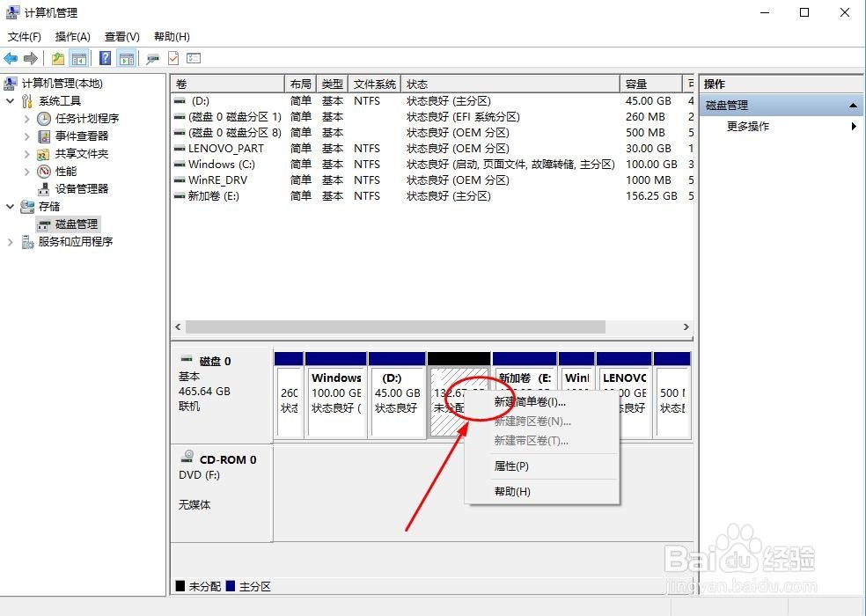This screenshot has height=616, width=866.
Task: Expand the 事件查看器 node
Action: click(27, 136)
